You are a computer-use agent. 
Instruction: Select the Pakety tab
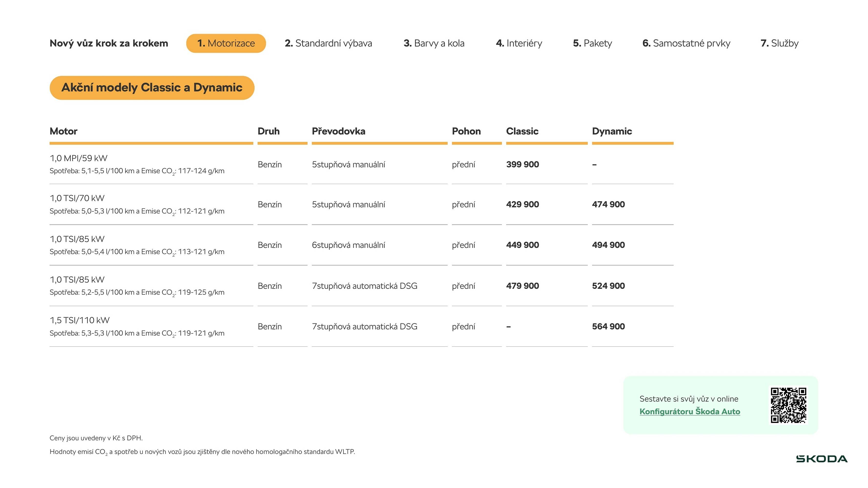tap(592, 43)
